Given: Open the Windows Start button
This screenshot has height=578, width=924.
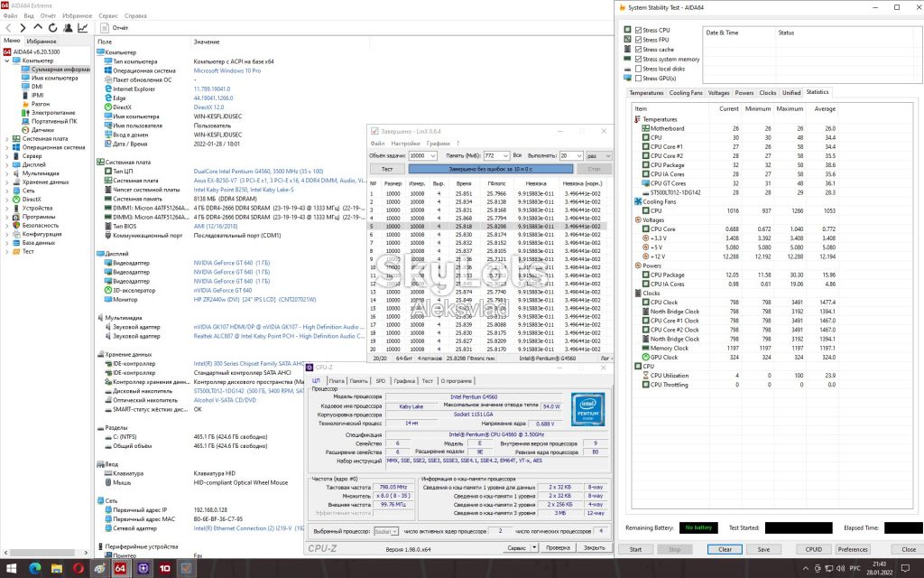Looking at the screenshot, I should (11, 569).
